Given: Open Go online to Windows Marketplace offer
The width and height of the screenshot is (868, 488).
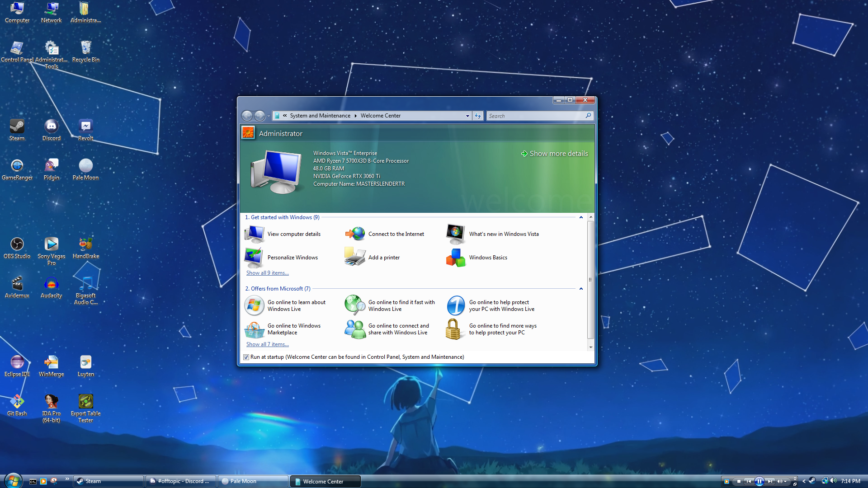Looking at the screenshot, I should 283,329.
